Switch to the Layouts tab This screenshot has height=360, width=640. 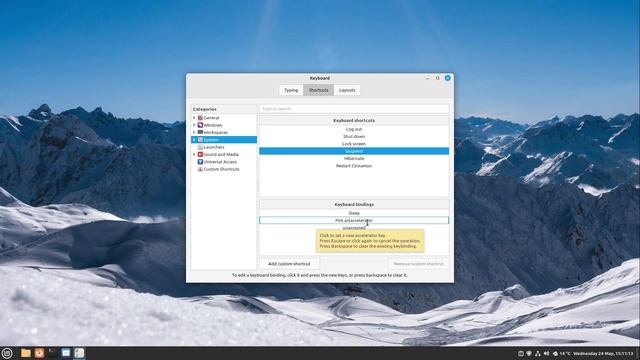pos(347,90)
